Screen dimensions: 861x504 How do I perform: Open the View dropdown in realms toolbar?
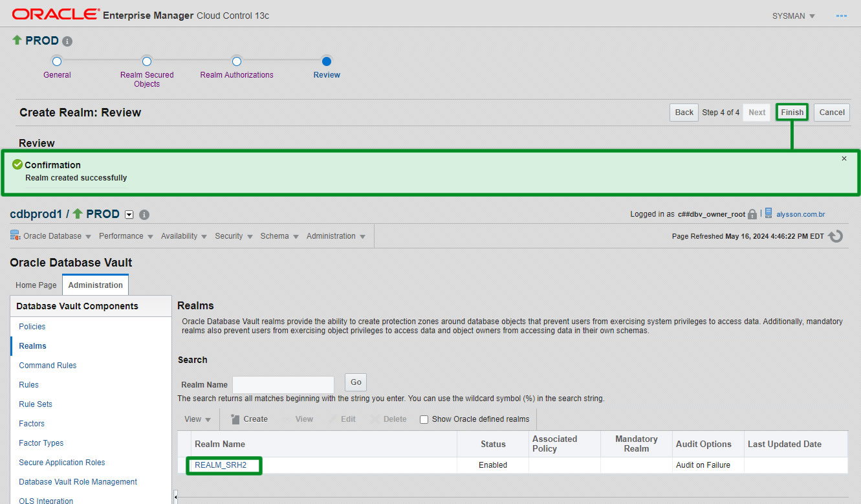tap(197, 419)
